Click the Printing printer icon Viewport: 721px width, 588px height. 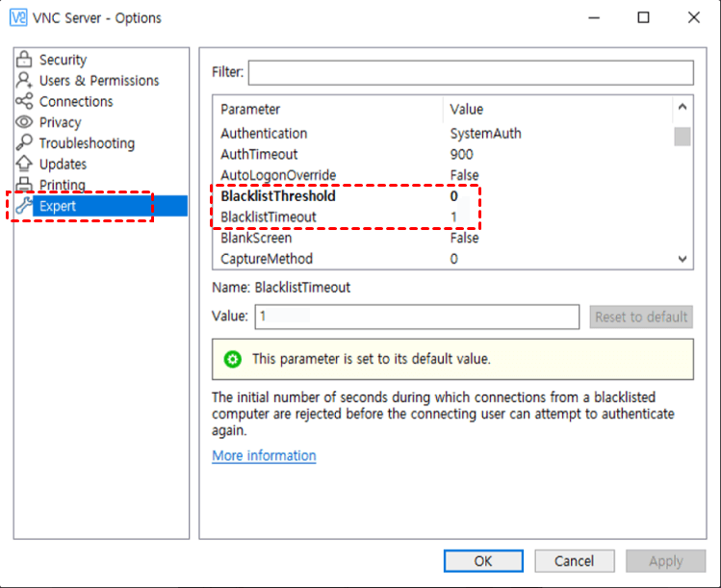[x=24, y=184]
